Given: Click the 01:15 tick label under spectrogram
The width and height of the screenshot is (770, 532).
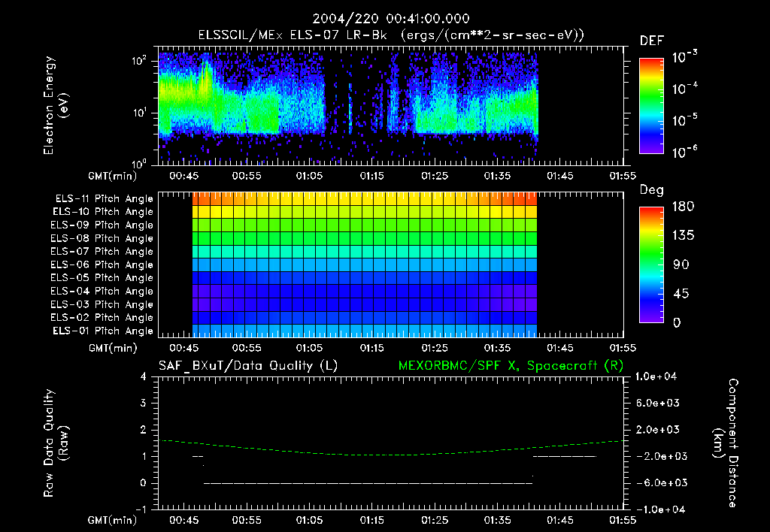Looking at the screenshot, I should 371,176.
